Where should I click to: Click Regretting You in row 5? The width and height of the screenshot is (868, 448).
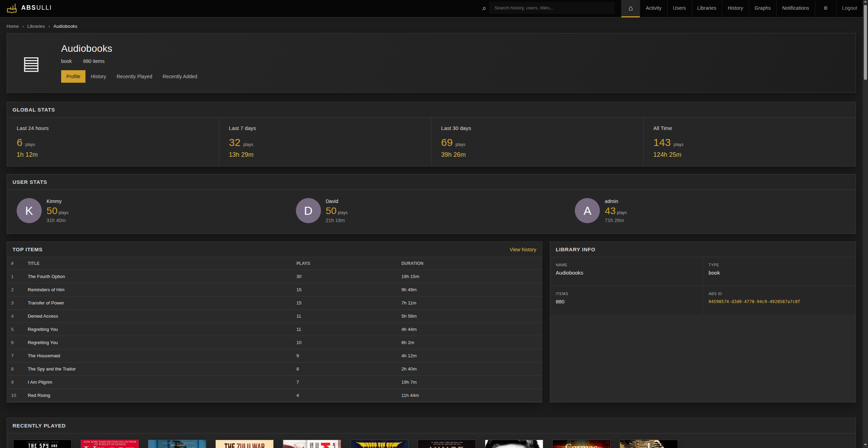pos(43,329)
